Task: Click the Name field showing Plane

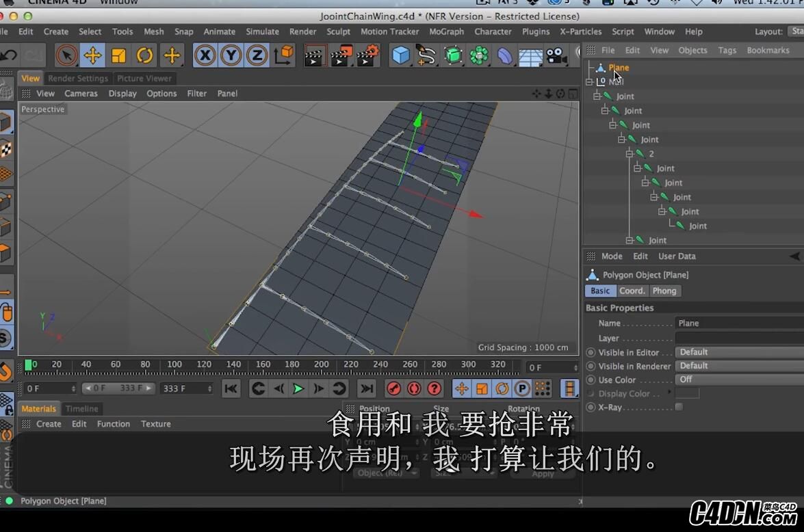Action: pos(739,323)
